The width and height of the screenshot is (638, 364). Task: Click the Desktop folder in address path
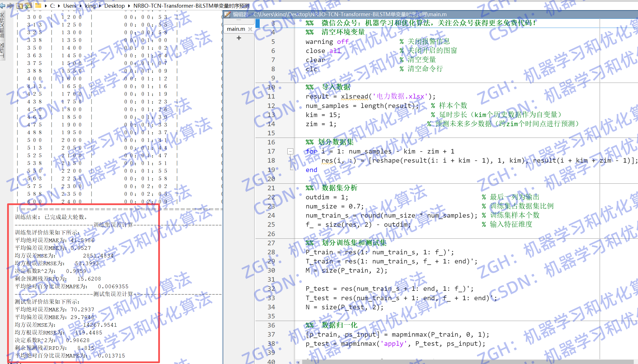coord(114,6)
